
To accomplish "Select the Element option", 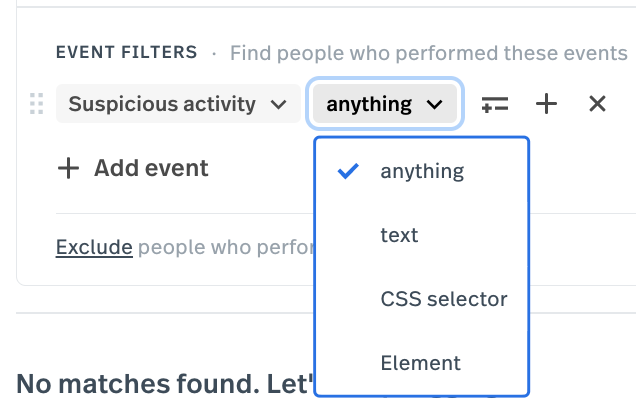I will pyautogui.click(x=421, y=363).
